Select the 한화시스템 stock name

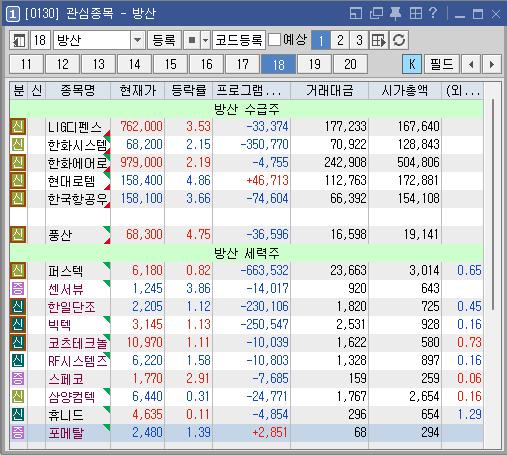tap(77, 145)
